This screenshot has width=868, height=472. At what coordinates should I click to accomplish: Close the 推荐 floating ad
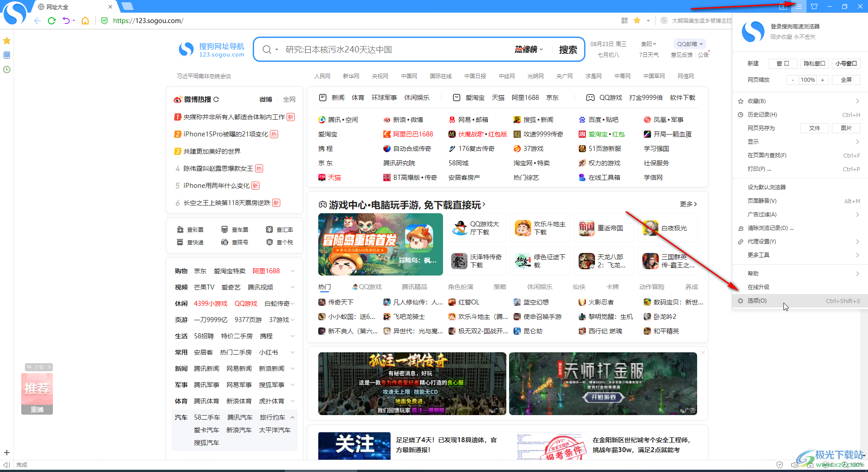click(50, 367)
